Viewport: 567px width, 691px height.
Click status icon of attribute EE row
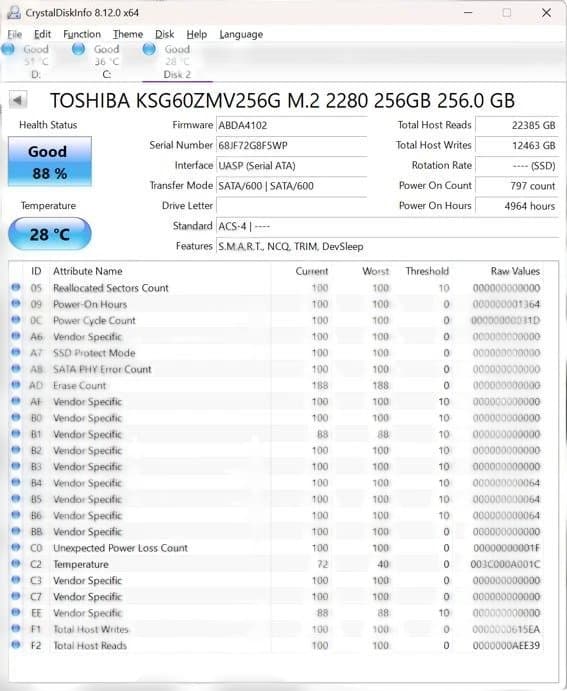16,612
